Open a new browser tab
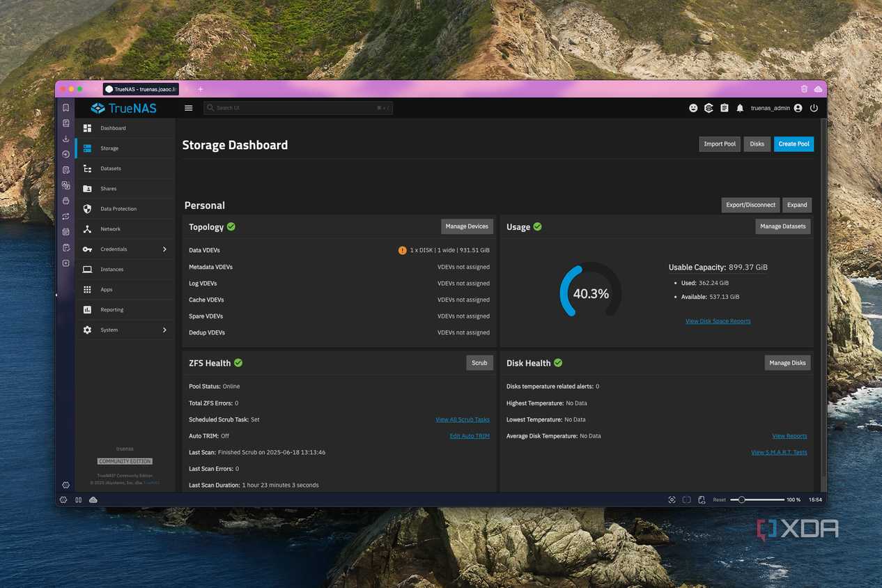The image size is (882, 588). coord(200,89)
